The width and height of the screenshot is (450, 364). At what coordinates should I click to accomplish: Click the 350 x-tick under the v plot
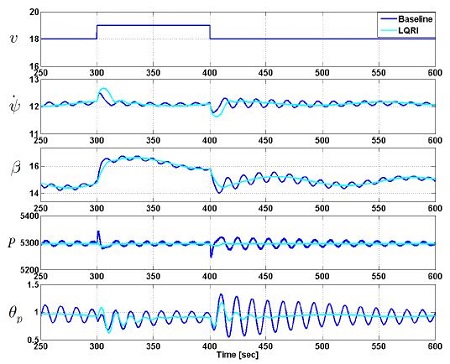click(x=153, y=73)
